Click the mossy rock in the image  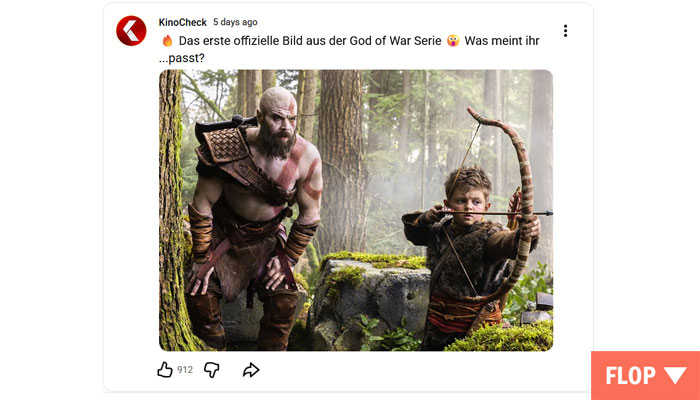pyautogui.click(x=371, y=297)
